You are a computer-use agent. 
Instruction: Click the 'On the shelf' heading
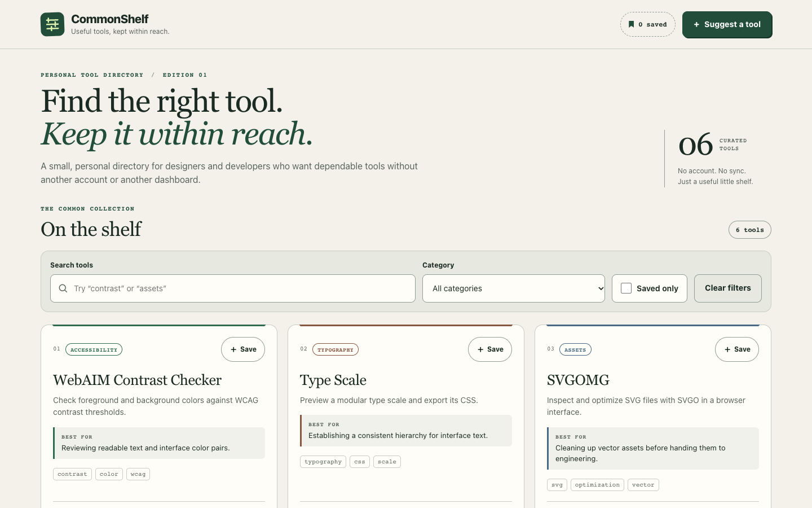coord(91,229)
